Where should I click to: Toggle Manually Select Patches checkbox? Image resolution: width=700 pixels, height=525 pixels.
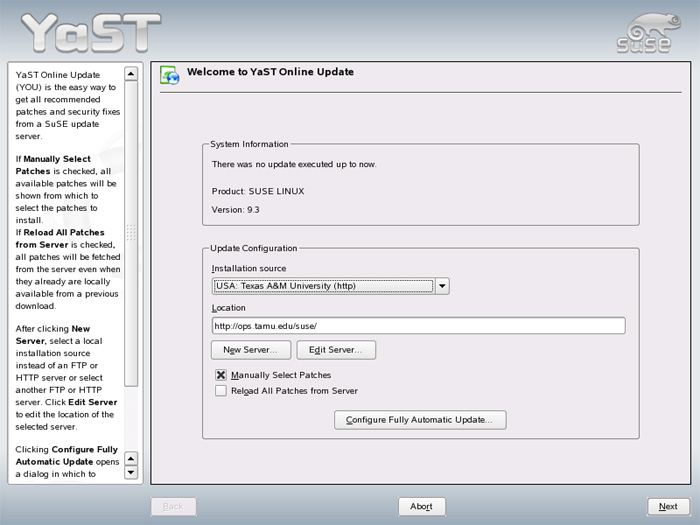click(221, 375)
